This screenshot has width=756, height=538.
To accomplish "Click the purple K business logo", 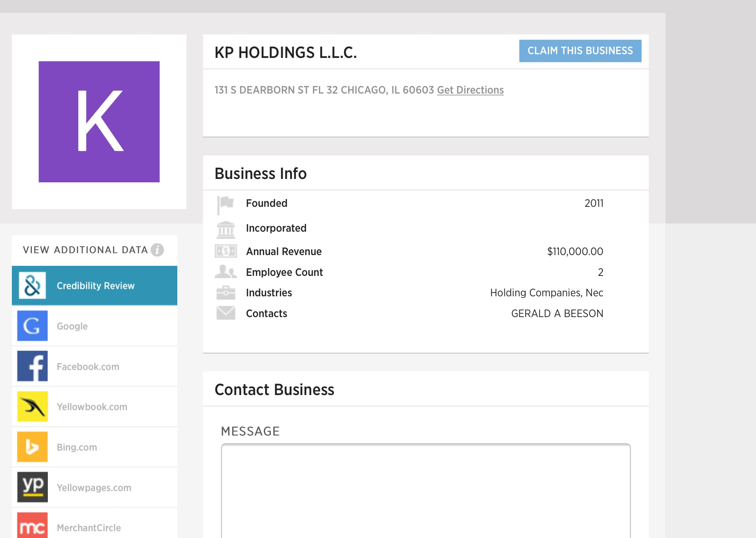I will click(99, 122).
